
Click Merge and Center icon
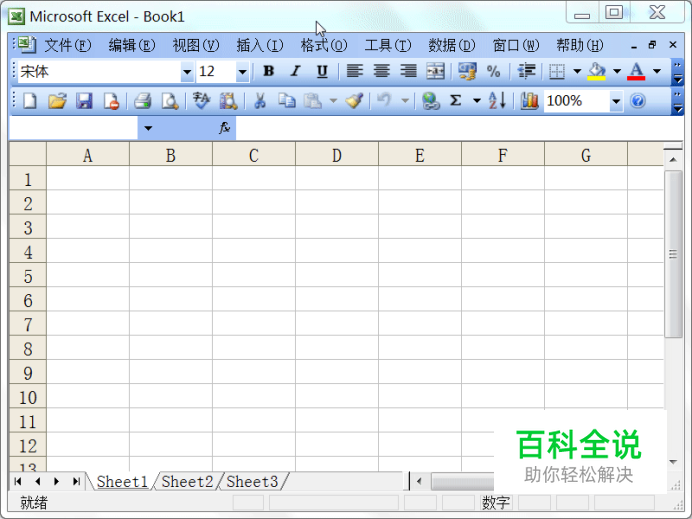(436, 71)
